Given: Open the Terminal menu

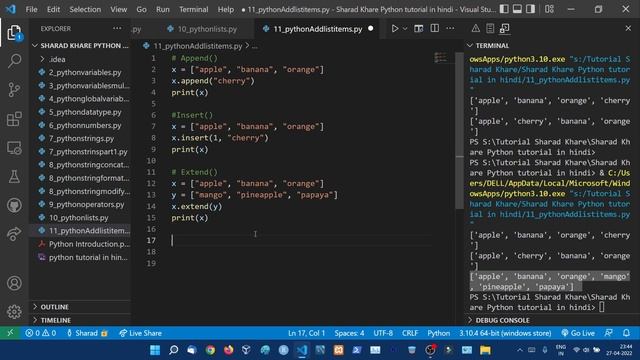Looking at the screenshot, I should click(193, 9).
